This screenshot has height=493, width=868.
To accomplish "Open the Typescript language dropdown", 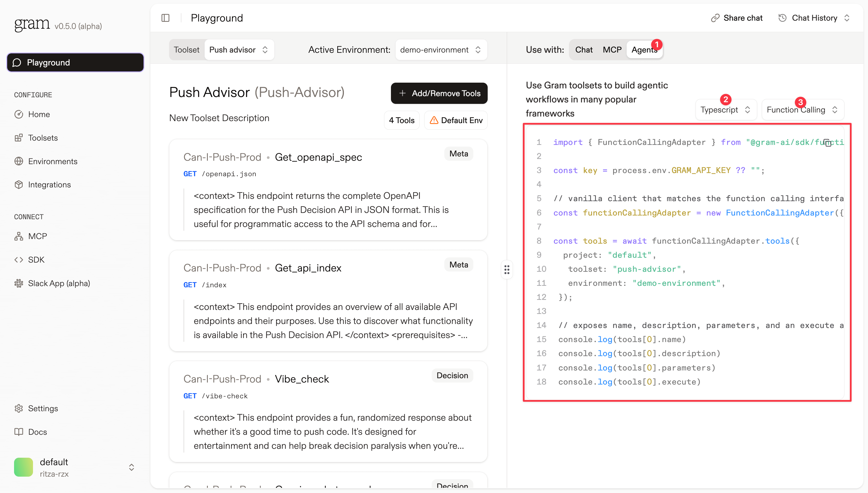I will point(726,110).
